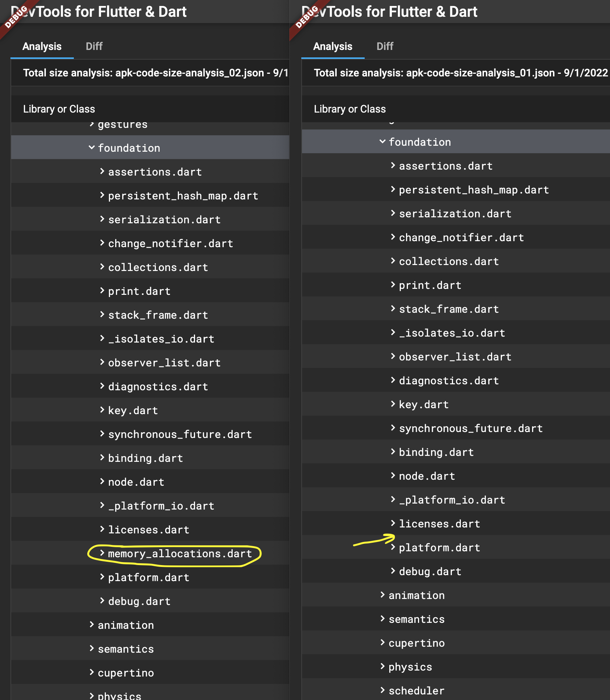Select licenses.dart in right window
Screen dimensions: 610x700
pos(440,524)
